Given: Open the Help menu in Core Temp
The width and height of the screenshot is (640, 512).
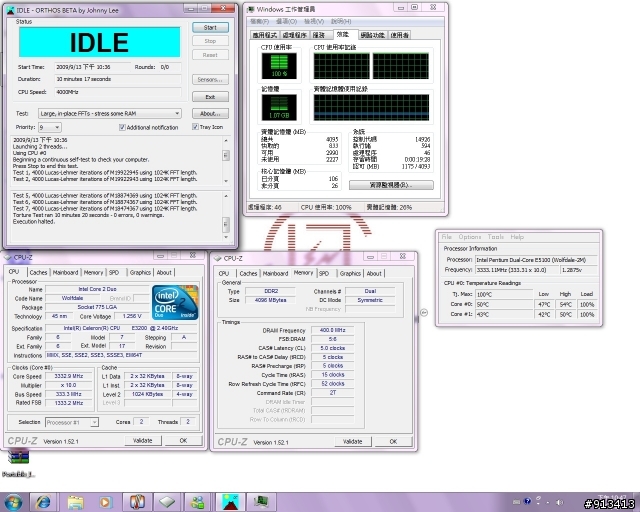Looking at the screenshot, I should (517, 237).
